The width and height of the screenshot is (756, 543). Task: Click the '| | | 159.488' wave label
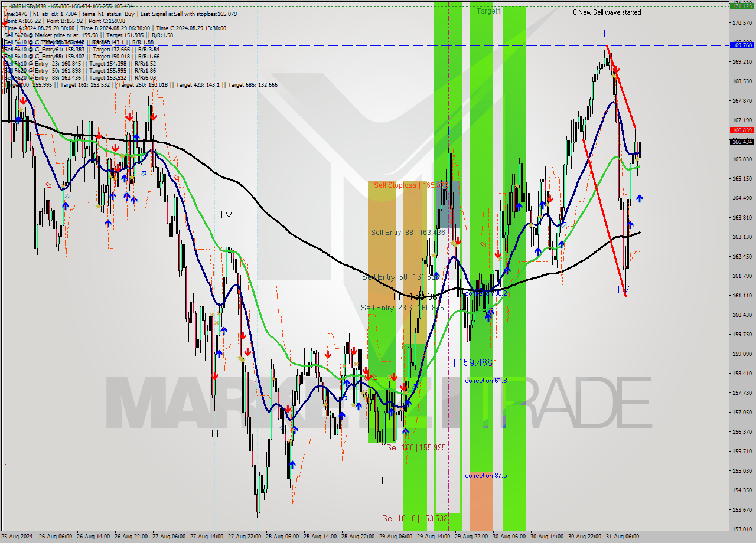point(468,362)
